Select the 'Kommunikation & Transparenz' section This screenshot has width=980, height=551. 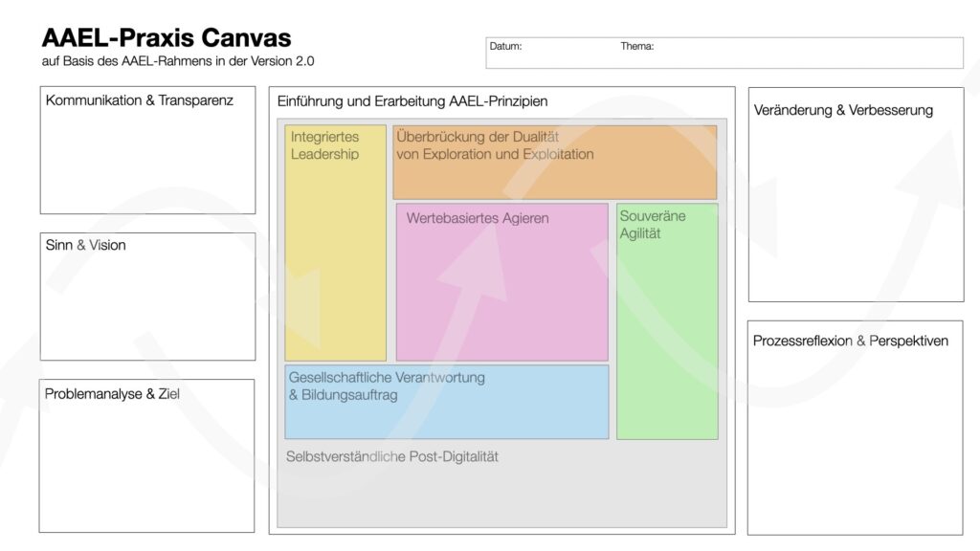(x=147, y=148)
